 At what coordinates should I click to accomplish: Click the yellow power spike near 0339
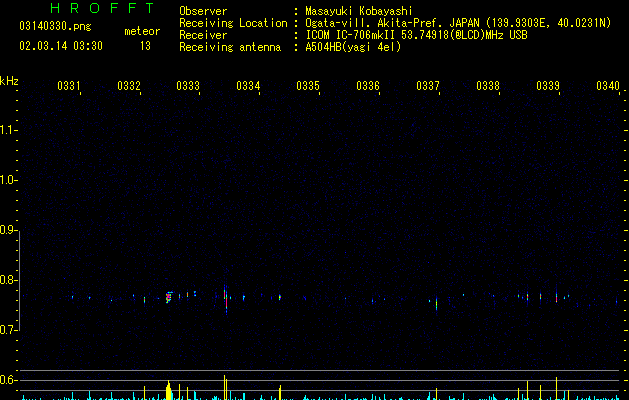click(x=556, y=388)
